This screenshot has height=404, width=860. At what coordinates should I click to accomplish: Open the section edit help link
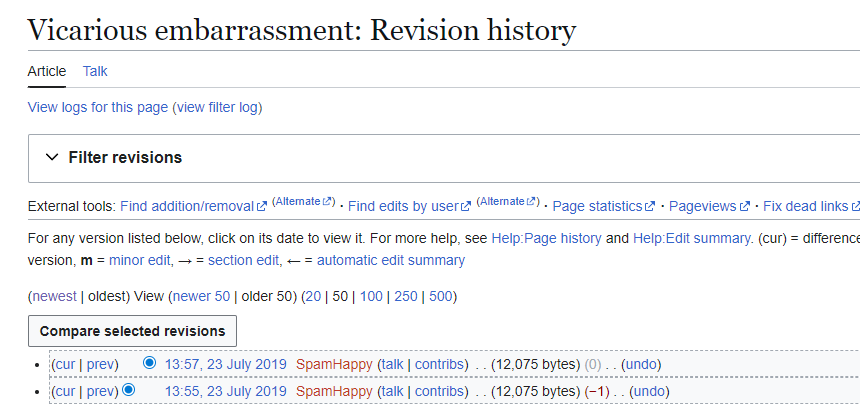click(243, 260)
